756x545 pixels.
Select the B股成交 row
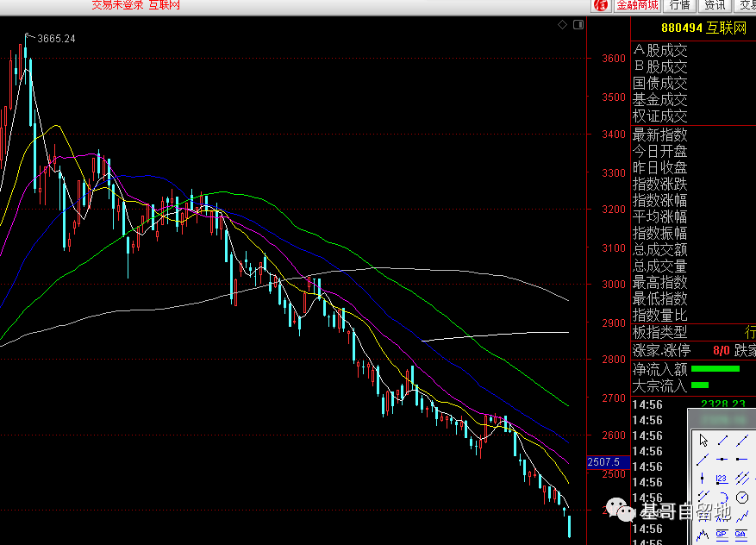660,66
